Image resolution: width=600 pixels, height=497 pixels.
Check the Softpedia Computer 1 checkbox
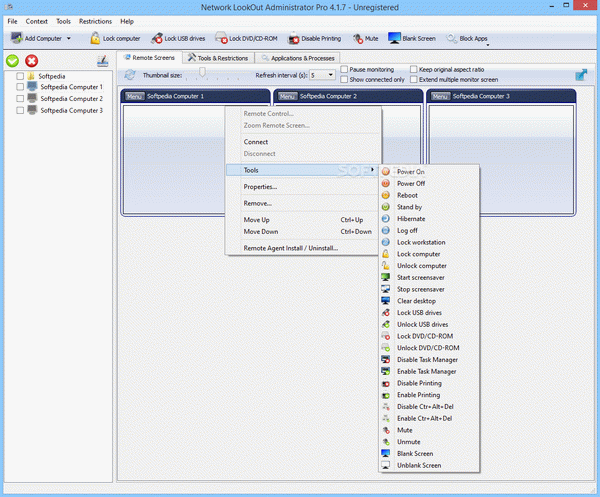(20, 87)
